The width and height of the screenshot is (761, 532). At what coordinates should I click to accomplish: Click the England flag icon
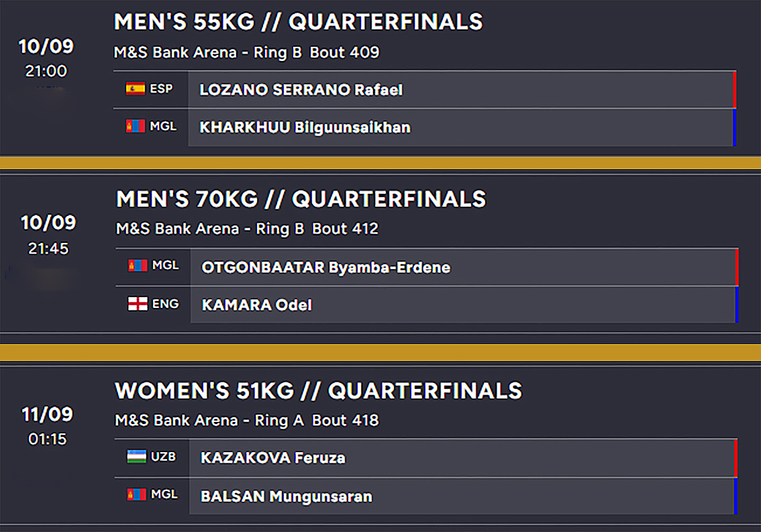point(138,304)
